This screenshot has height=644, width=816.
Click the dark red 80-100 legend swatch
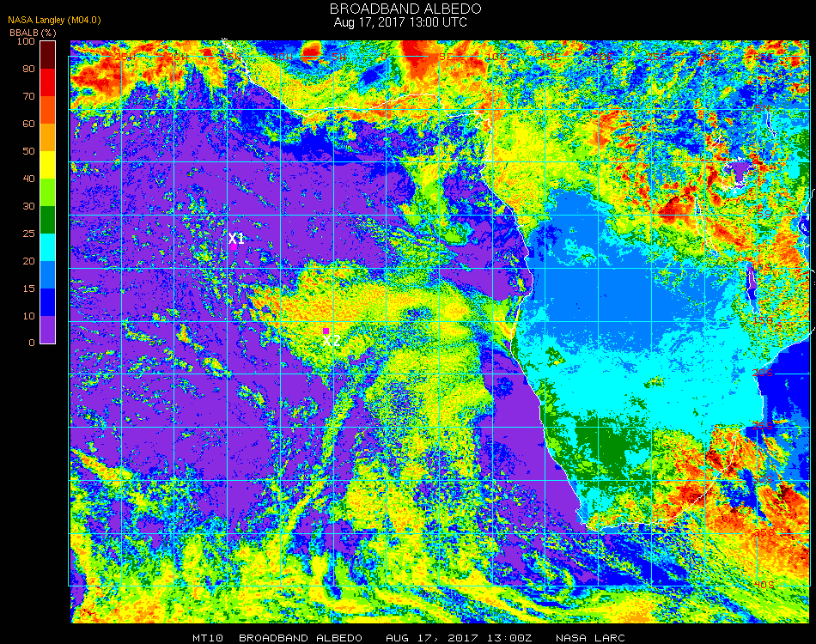pyautogui.click(x=48, y=55)
